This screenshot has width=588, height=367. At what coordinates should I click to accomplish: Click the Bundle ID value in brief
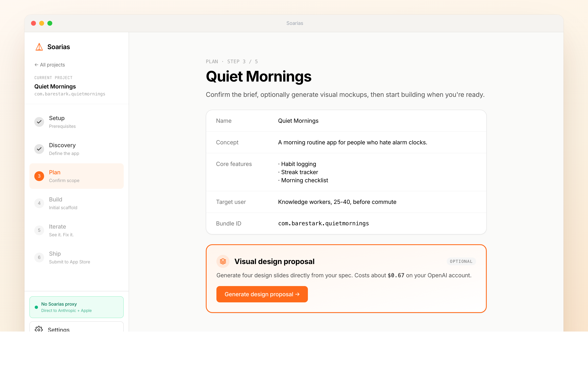(x=323, y=223)
